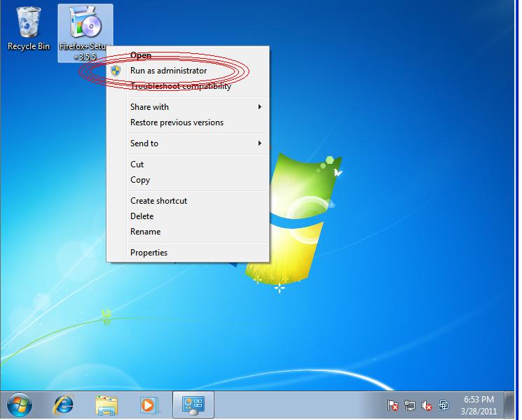The width and height of the screenshot is (522, 420).
Task: Expand the Send to submenu arrow
Action: pyautogui.click(x=260, y=143)
